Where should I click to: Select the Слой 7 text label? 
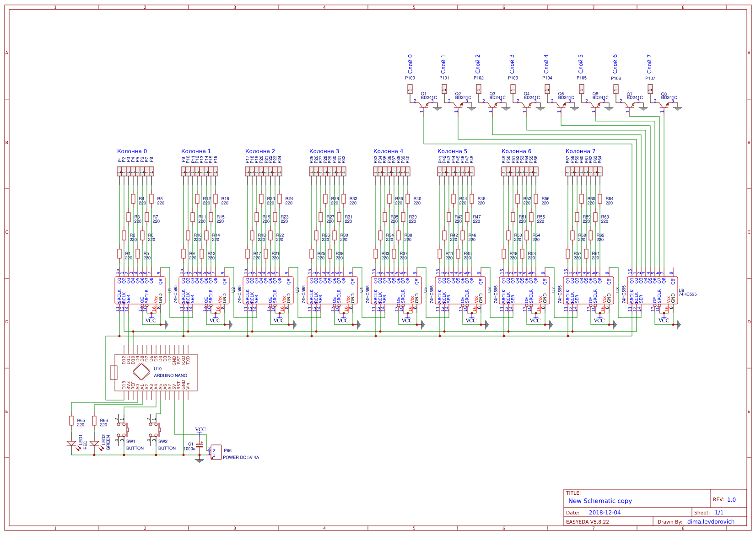pos(649,64)
